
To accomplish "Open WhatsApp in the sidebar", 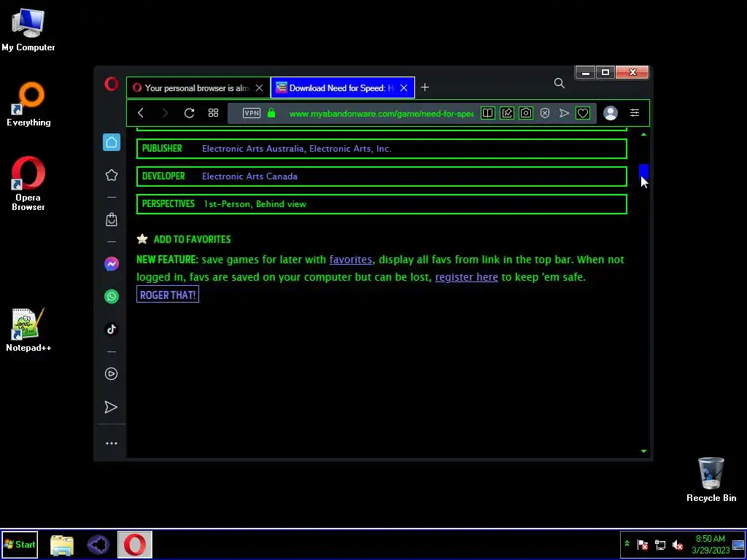I will [112, 297].
